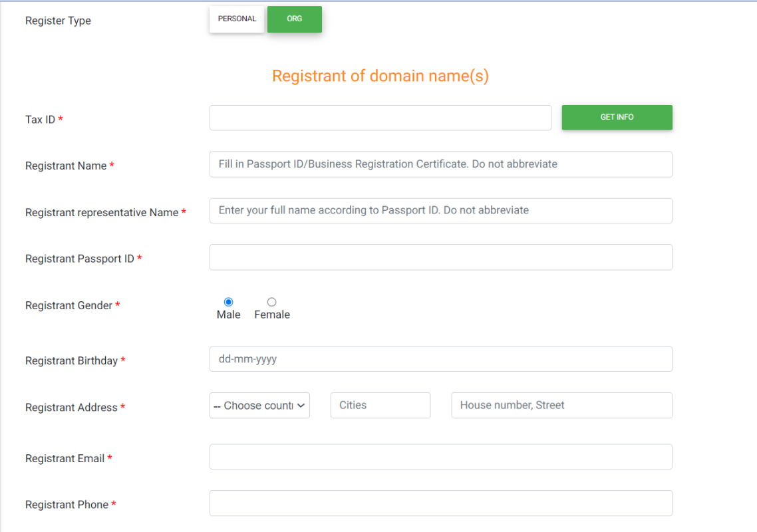This screenshot has height=532, width=757.
Task: Click the Registrant representative Name field
Action: pyautogui.click(x=440, y=210)
